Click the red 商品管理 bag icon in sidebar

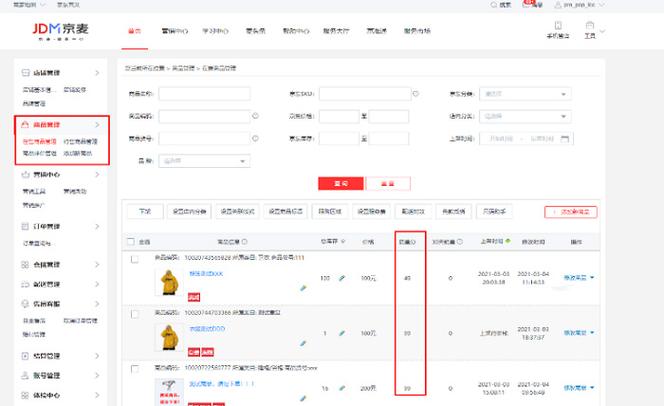click(x=25, y=124)
